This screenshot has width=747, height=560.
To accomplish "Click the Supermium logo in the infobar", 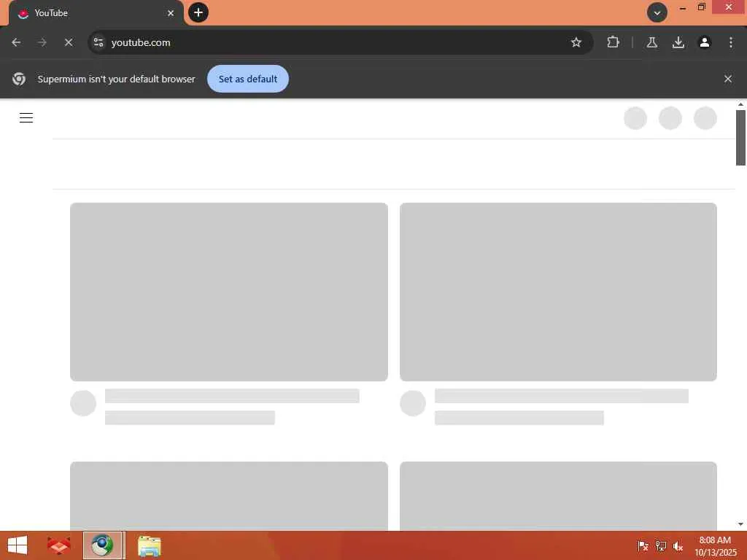I will pyautogui.click(x=19, y=79).
